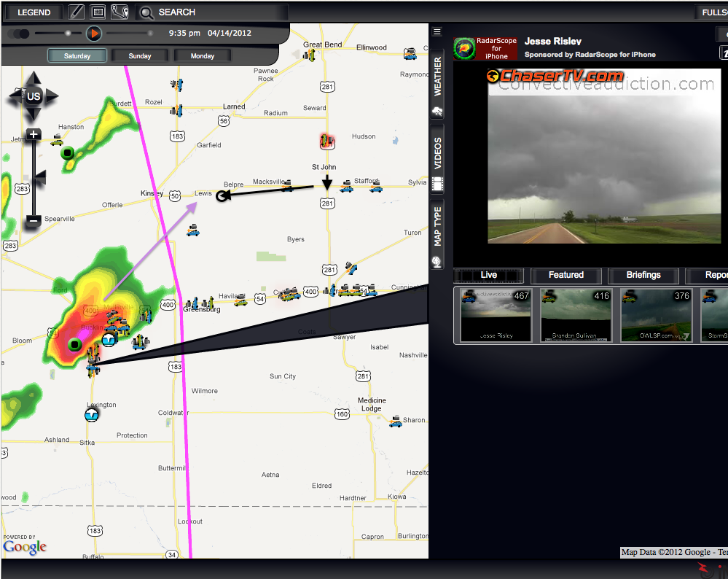Select the Saturday tab
The image size is (728, 579).
tap(77, 55)
